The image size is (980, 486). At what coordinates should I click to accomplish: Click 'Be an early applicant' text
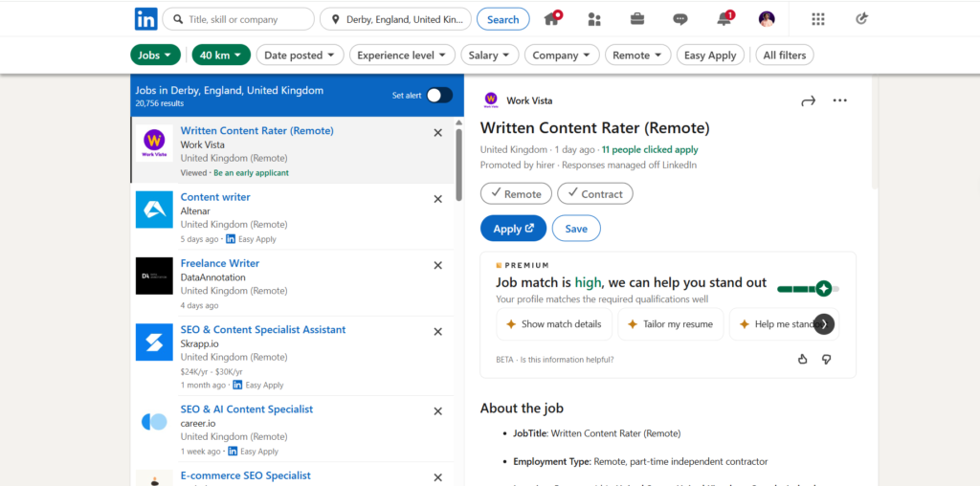pyautogui.click(x=252, y=172)
